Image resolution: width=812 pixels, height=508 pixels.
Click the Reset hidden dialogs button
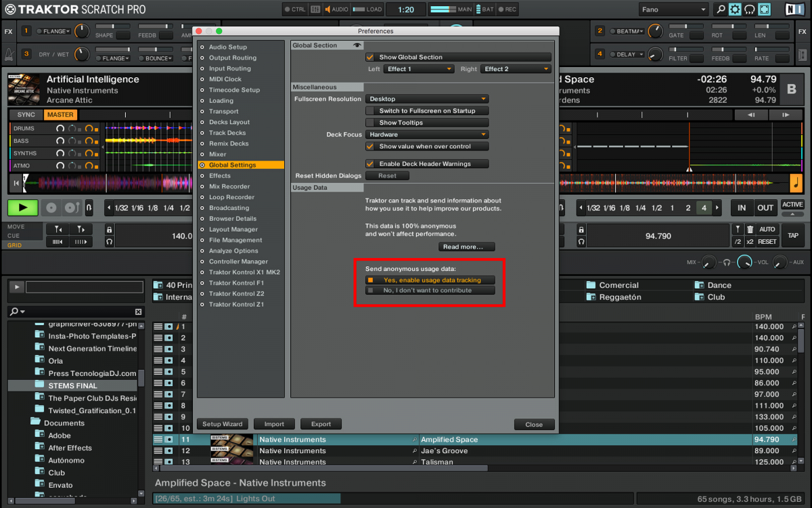387,175
